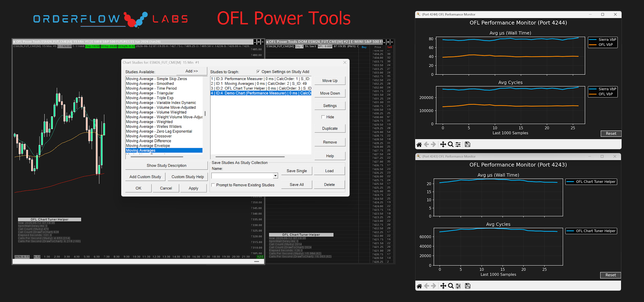Open the study collection Name dropdown
This screenshot has width=644, height=302.
275,176
